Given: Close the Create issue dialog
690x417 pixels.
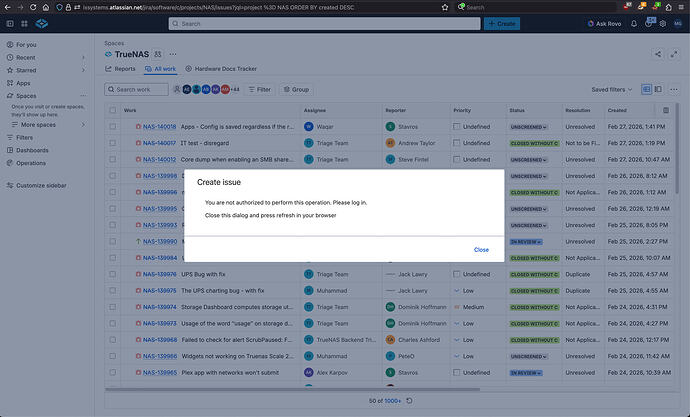Looking at the screenshot, I should (481, 250).
